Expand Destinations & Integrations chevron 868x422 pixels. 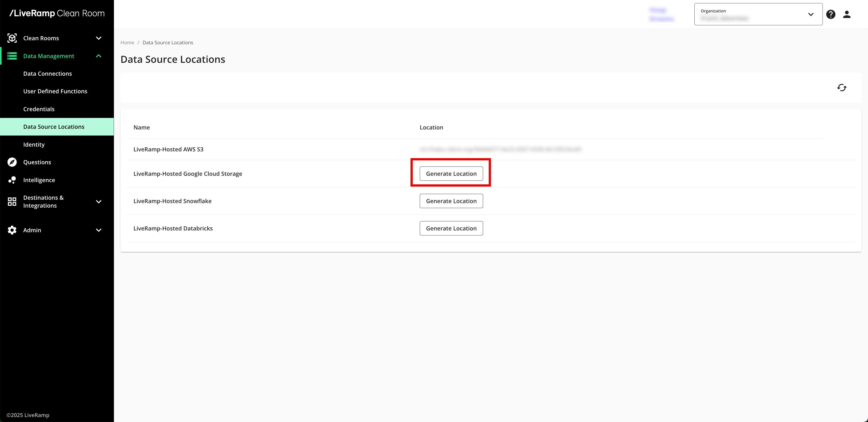(99, 202)
